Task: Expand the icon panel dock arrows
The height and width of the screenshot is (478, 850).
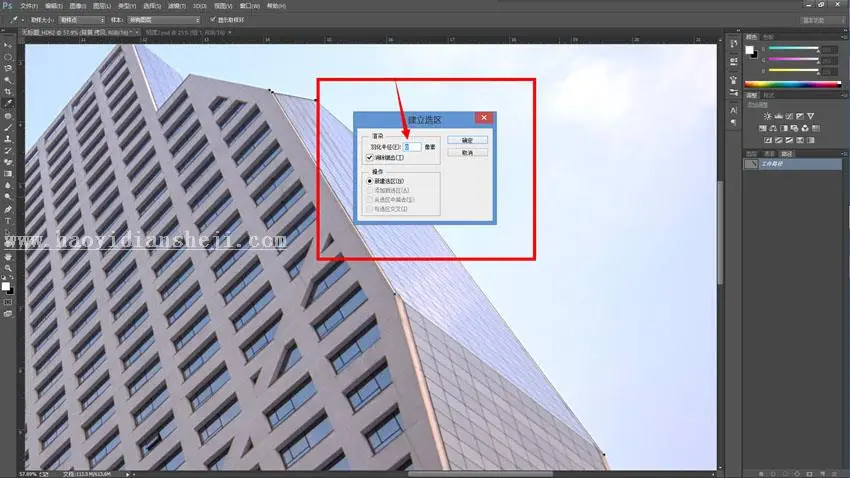Action: click(x=738, y=30)
